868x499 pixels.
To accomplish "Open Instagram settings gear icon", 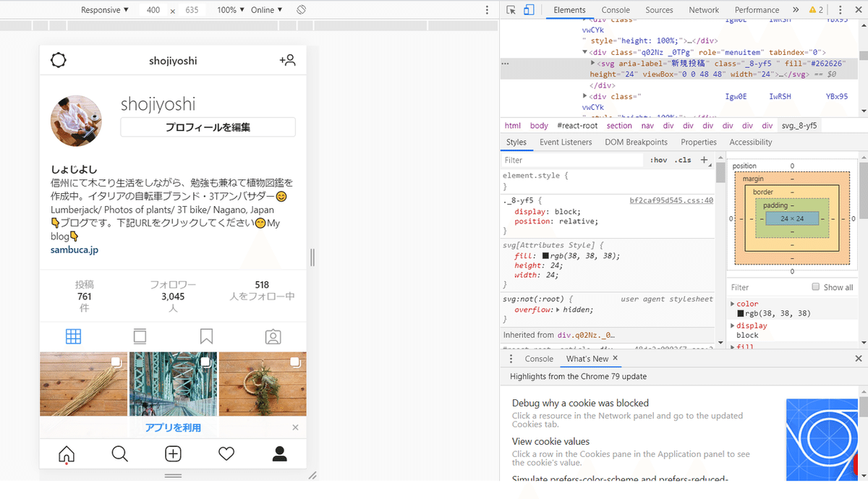I will (x=59, y=61).
